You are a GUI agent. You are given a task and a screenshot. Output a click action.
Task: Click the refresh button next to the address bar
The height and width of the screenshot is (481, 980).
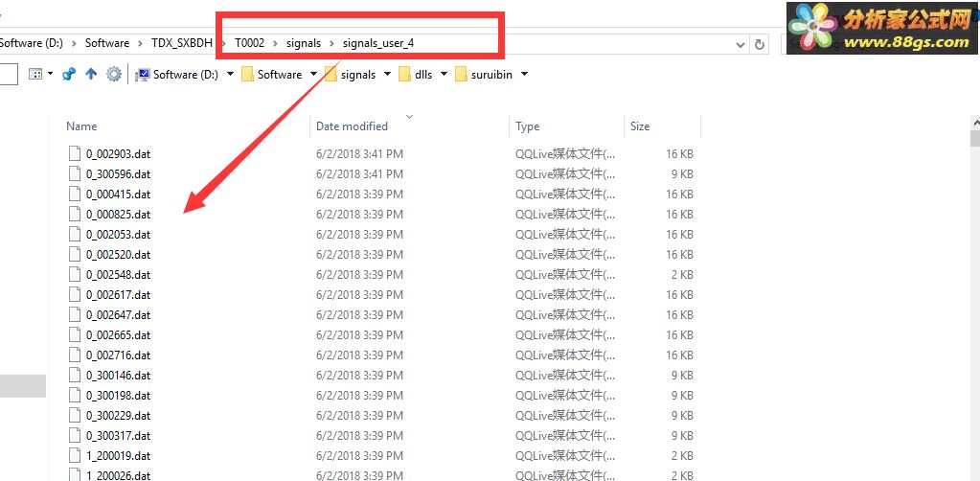(x=760, y=44)
